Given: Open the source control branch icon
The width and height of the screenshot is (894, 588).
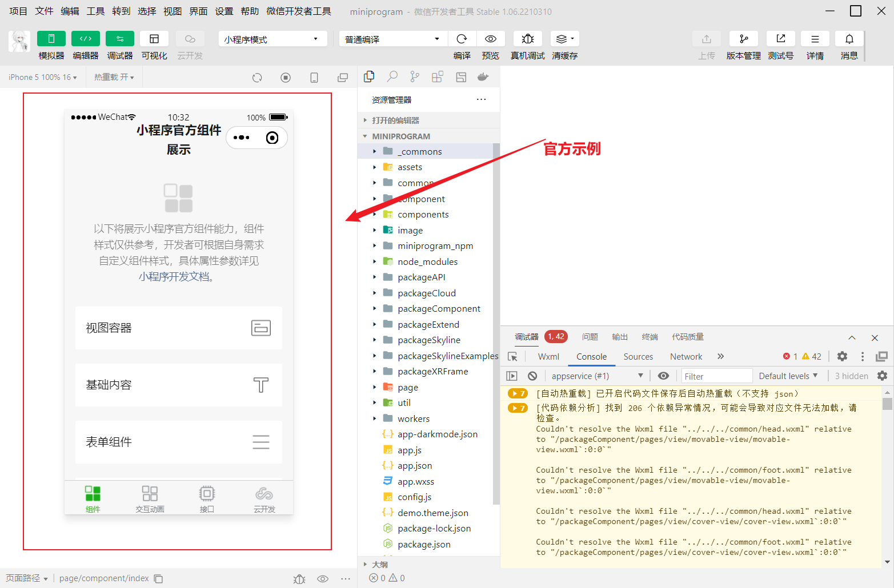Looking at the screenshot, I should tap(415, 76).
